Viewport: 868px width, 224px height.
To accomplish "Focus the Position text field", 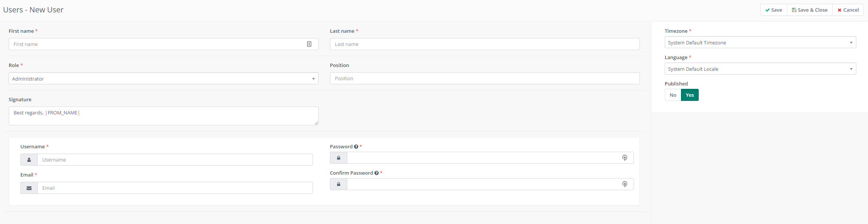I will pyautogui.click(x=485, y=78).
